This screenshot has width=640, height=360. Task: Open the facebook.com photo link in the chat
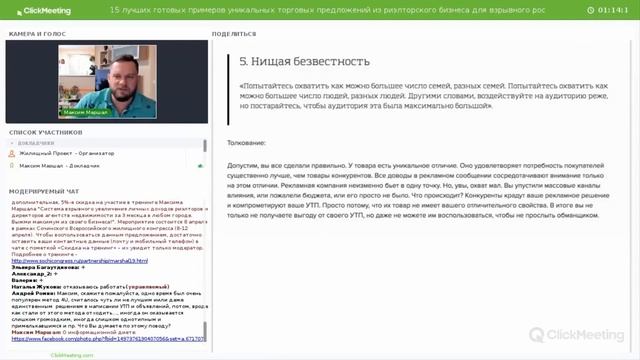point(109,339)
